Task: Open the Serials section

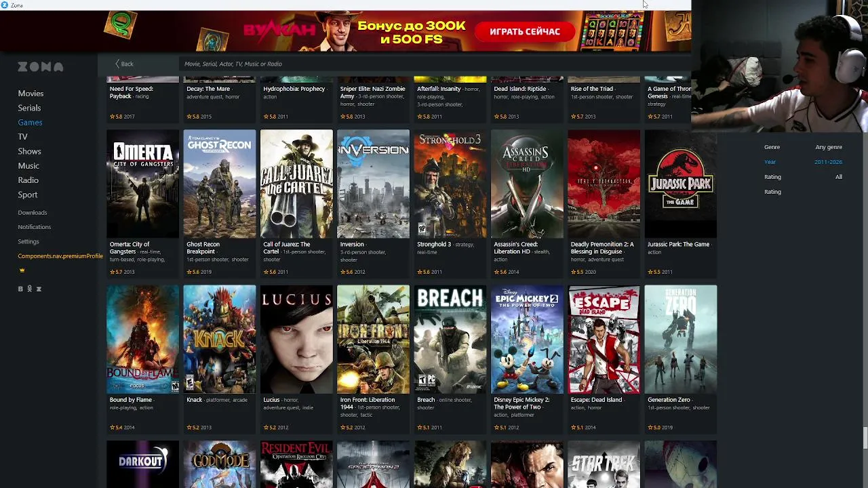Action: pos(29,108)
